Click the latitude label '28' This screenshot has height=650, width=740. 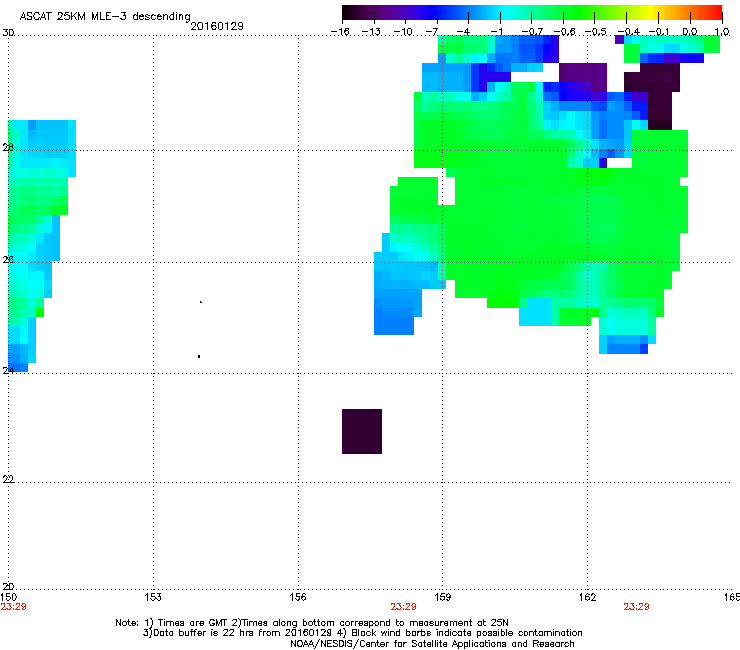pyautogui.click(x=8, y=147)
